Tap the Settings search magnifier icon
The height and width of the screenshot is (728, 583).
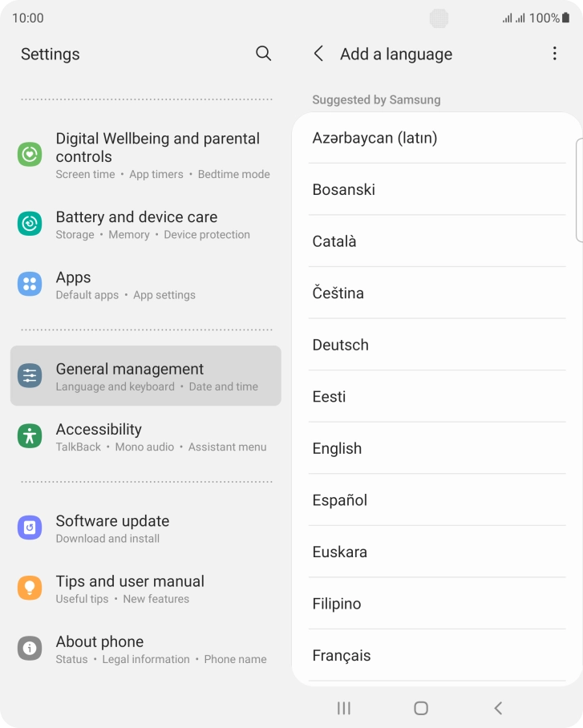(263, 54)
